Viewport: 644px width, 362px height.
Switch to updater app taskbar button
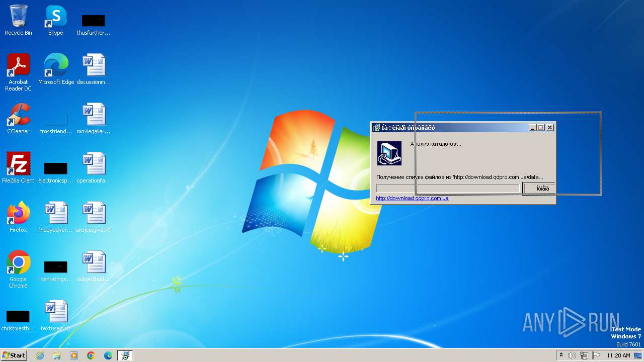click(125, 355)
